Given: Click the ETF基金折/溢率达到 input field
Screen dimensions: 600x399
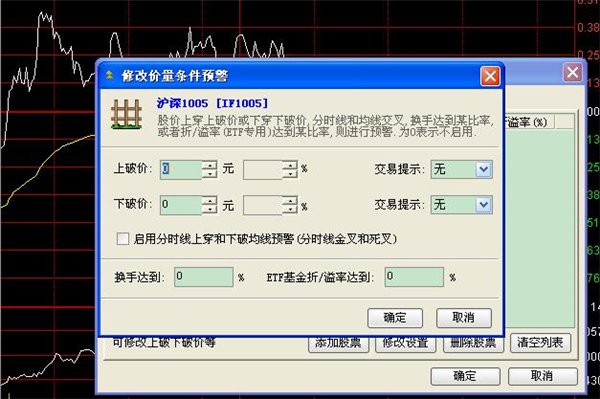Looking at the screenshot, I should pos(414,277).
